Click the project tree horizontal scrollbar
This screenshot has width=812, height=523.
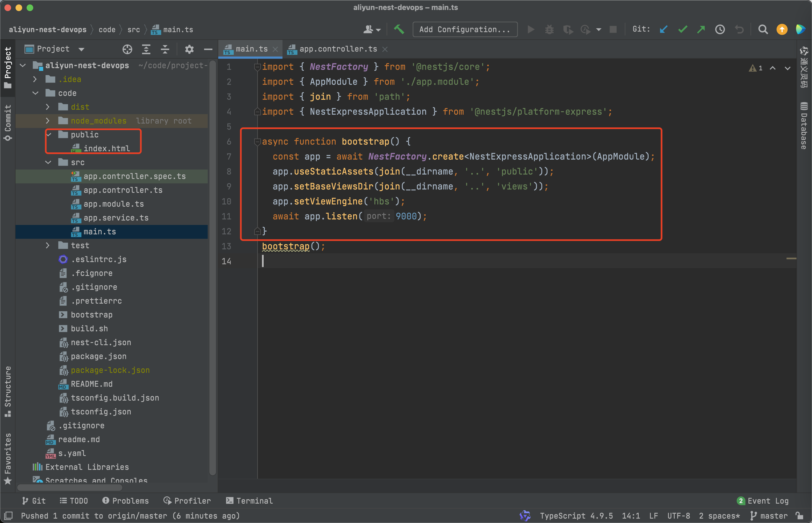click(70, 488)
